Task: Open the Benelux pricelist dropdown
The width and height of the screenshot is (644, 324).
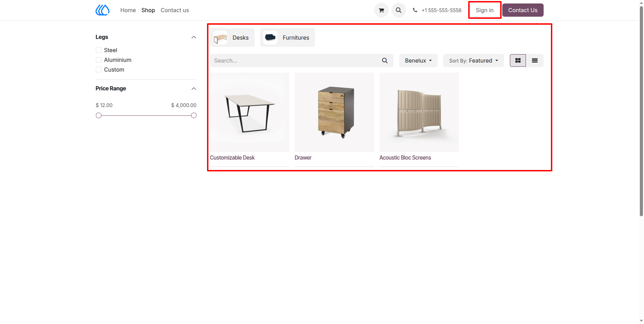Action: coord(418,60)
